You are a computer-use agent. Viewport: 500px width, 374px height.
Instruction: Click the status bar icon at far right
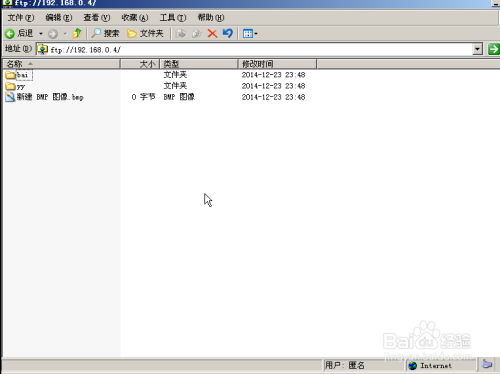coord(487,364)
